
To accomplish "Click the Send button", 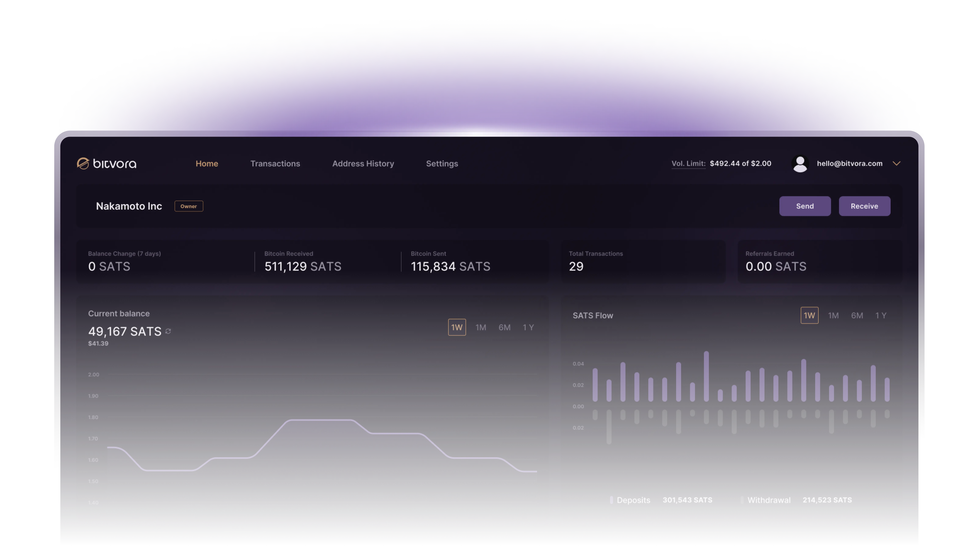I will click(x=805, y=206).
